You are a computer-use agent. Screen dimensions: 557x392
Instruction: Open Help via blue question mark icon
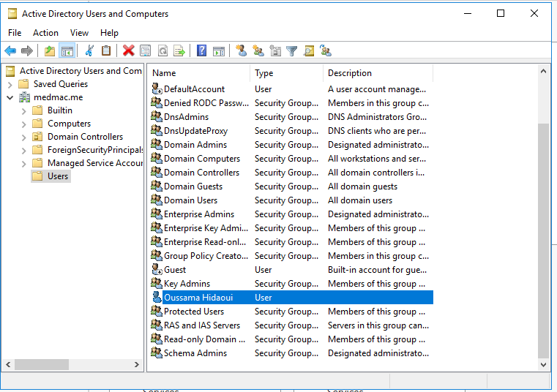point(201,51)
